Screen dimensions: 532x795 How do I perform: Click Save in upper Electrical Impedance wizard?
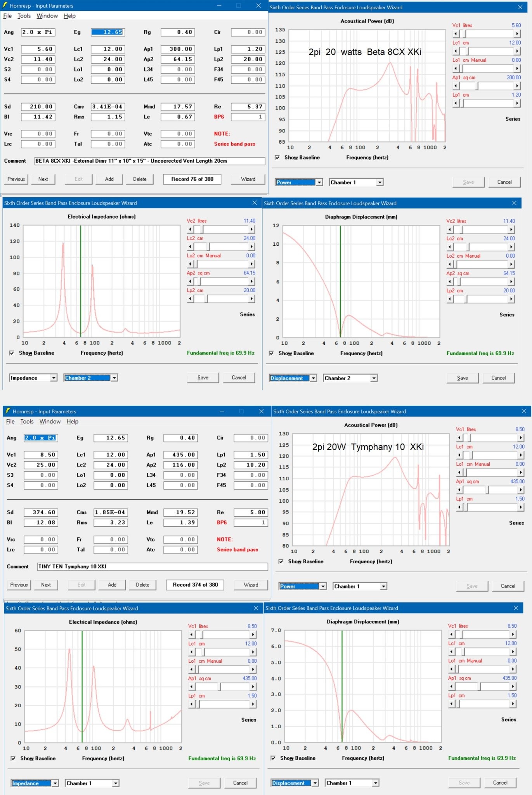(203, 378)
